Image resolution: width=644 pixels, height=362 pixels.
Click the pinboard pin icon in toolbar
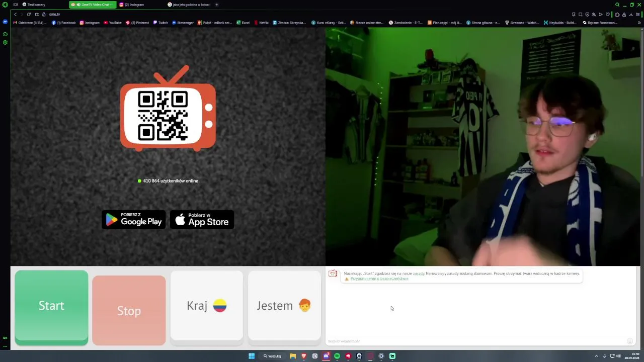click(574, 15)
